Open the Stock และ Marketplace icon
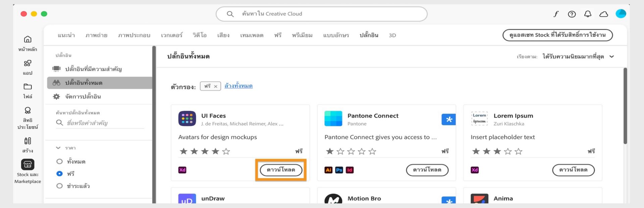This screenshot has height=208, width=644. tap(28, 164)
